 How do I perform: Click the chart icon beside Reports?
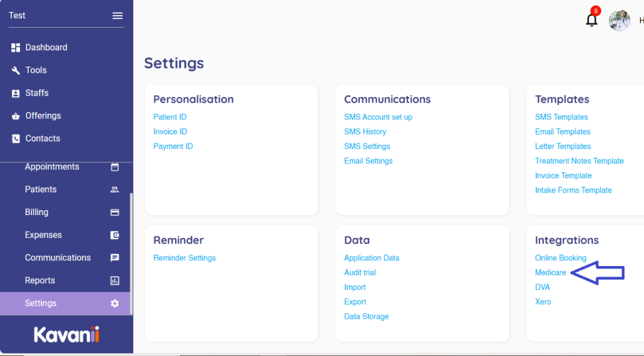(x=114, y=281)
